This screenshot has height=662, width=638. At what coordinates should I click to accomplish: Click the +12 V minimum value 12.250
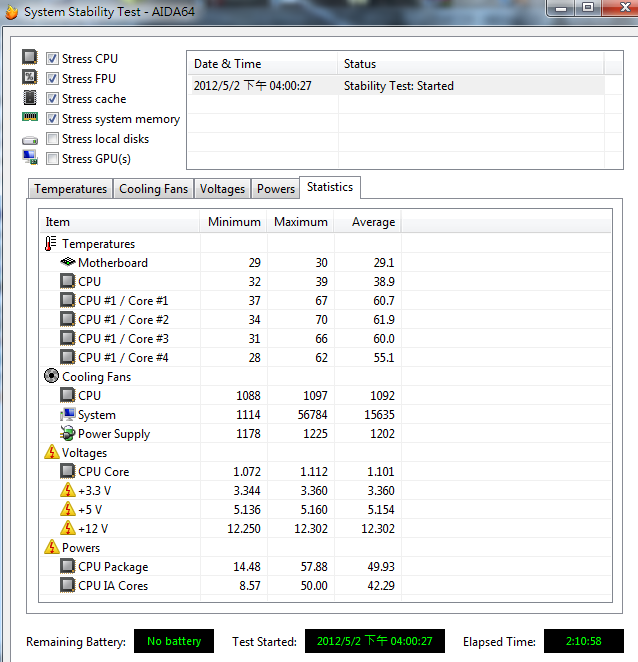pyautogui.click(x=244, y=529)
